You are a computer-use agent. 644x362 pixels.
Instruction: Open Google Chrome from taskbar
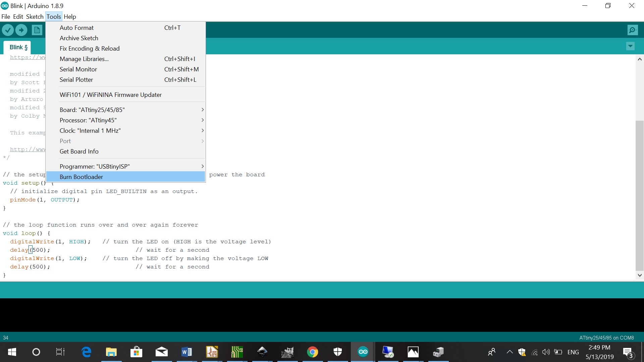[312, 352]
